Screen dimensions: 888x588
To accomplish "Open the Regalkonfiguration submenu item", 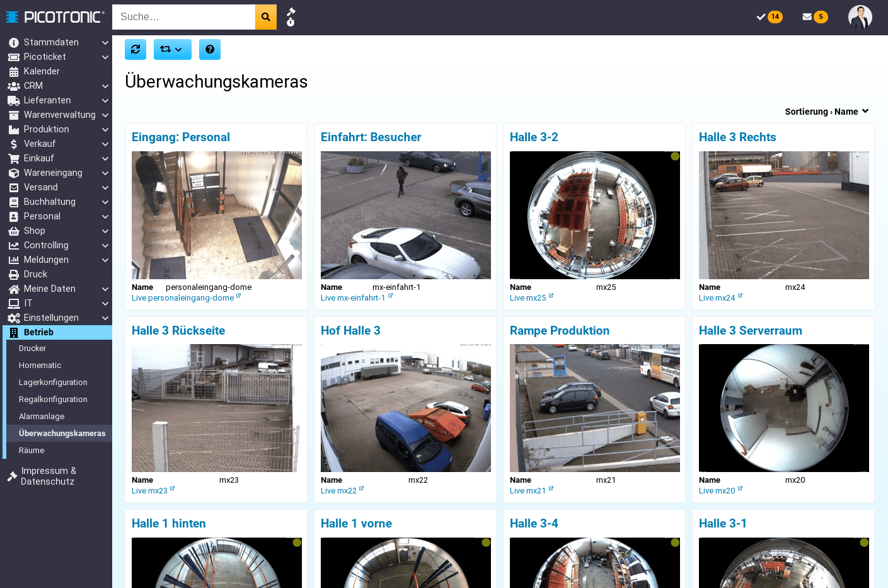I will [x=59, y=400].
